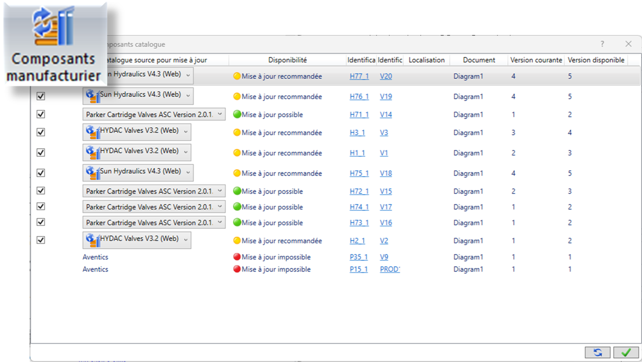The height and width of the screenshot is (364, 642).
Task: Uncheck the checkbox for the H2_1 row
Action: click(x=41, y=240)
